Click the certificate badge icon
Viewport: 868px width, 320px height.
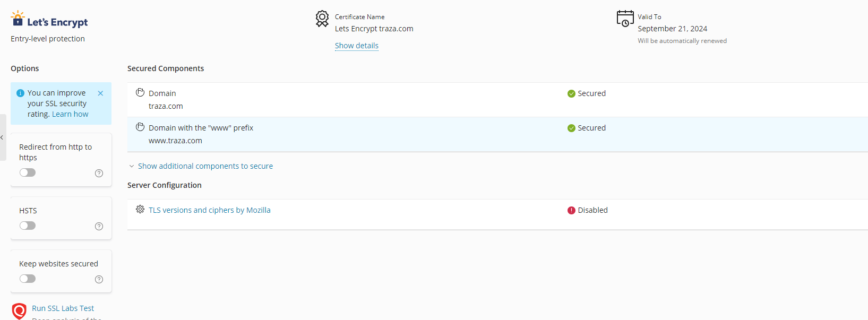(x=322, y=19)
